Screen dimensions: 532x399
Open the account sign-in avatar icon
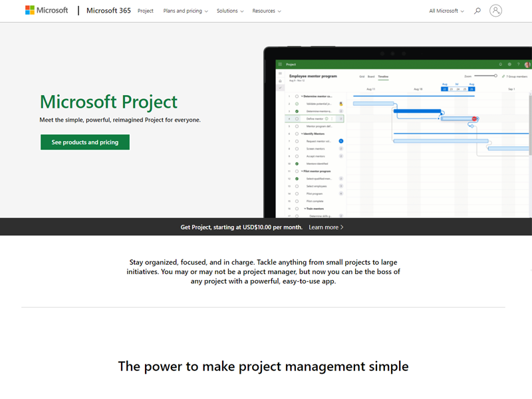coord(495,11)
